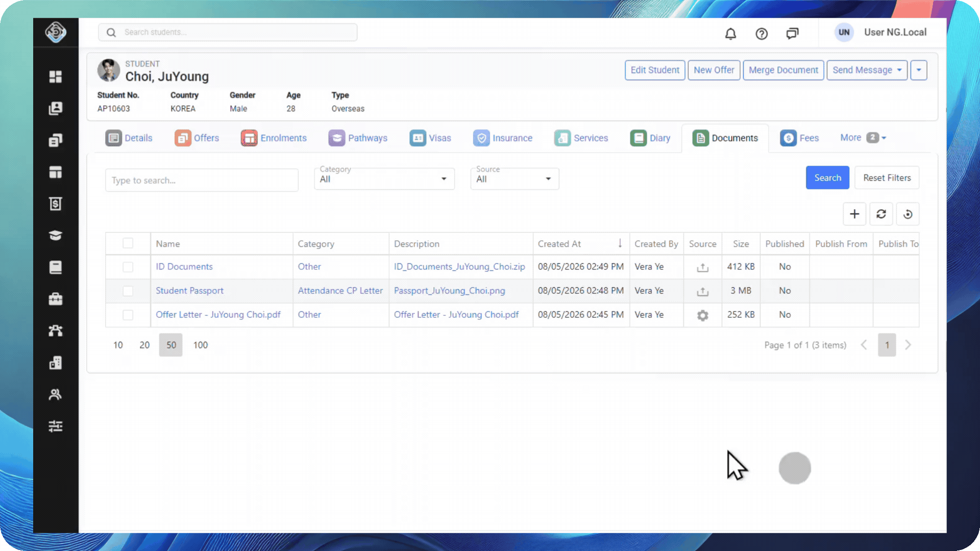980x551 pixels.
Task: Switch to the Fees tab
Action: (x=799, y=138)
